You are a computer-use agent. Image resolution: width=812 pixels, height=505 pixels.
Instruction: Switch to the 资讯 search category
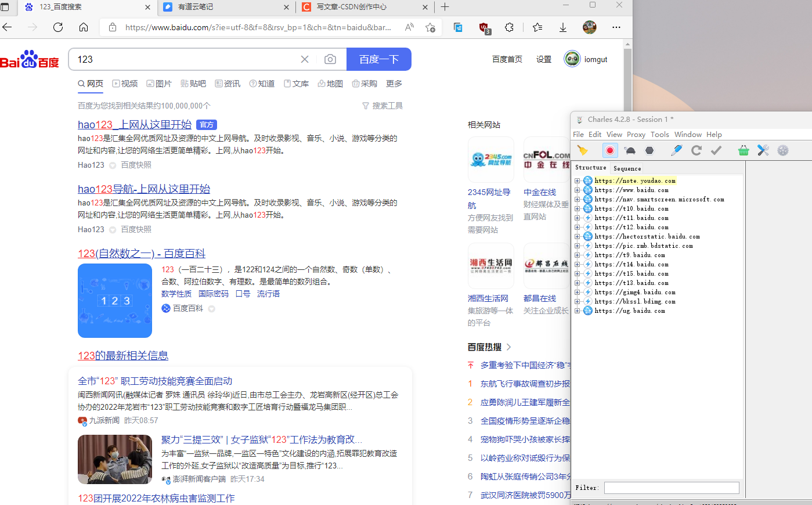(x=228, y=84)
